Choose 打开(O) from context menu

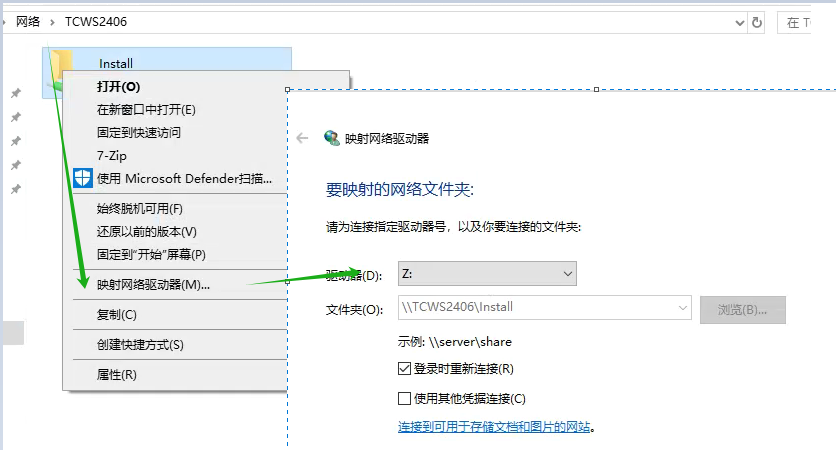(x=118, y=86)
